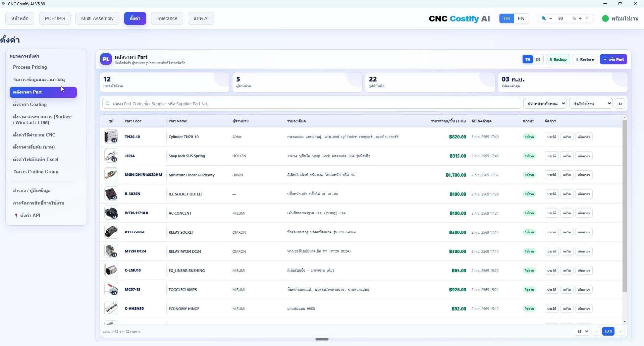The width and height of the screenshot is (644, 346).
Task: Click the เพิ่ม Part add button
Action: [x=613, y=59]
